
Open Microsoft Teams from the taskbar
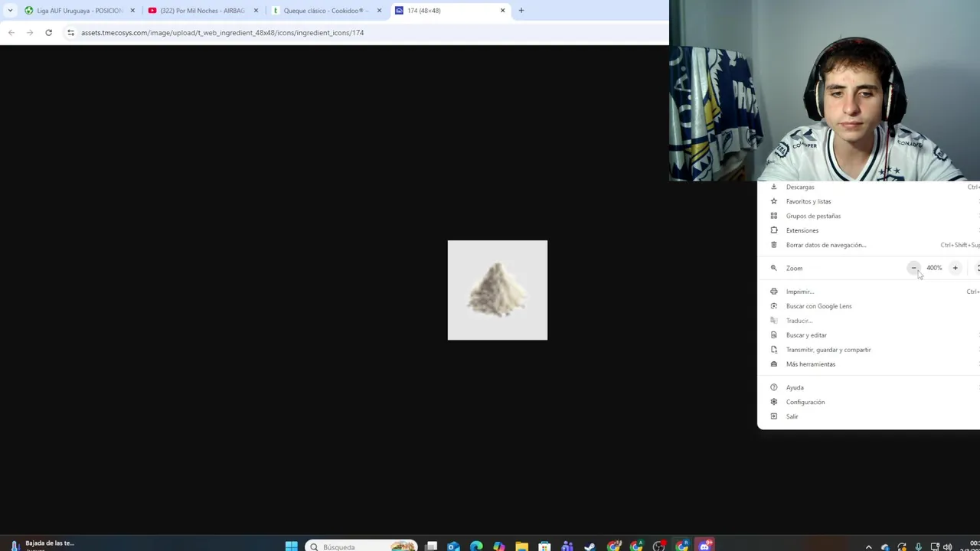click(x=567, y=546)
